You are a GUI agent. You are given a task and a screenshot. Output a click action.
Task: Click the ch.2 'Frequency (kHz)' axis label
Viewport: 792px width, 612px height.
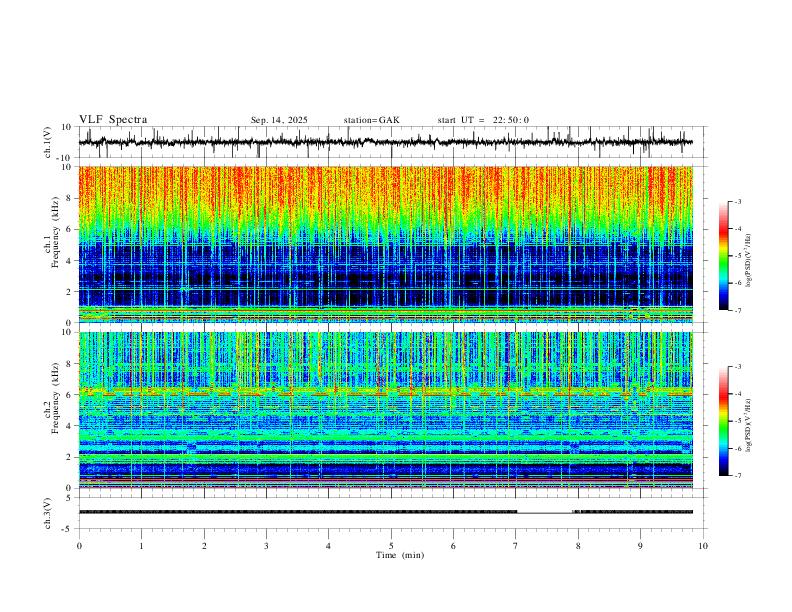55,398
